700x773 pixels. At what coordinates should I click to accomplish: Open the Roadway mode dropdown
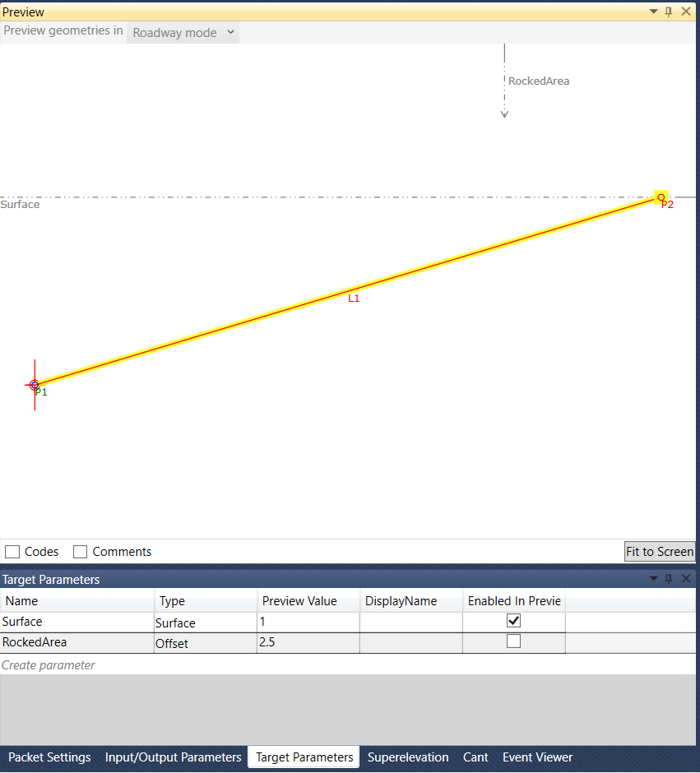tap(182, 32)
